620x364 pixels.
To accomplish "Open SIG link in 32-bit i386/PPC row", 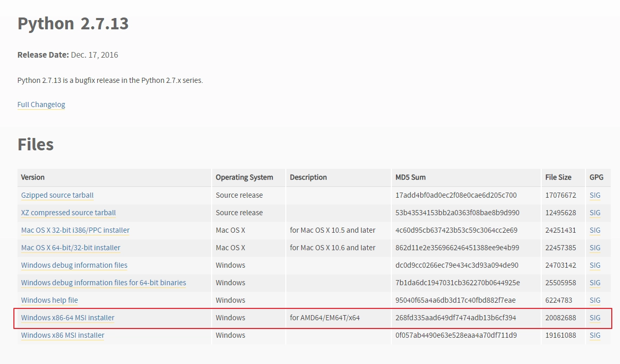I will point(595,230).
